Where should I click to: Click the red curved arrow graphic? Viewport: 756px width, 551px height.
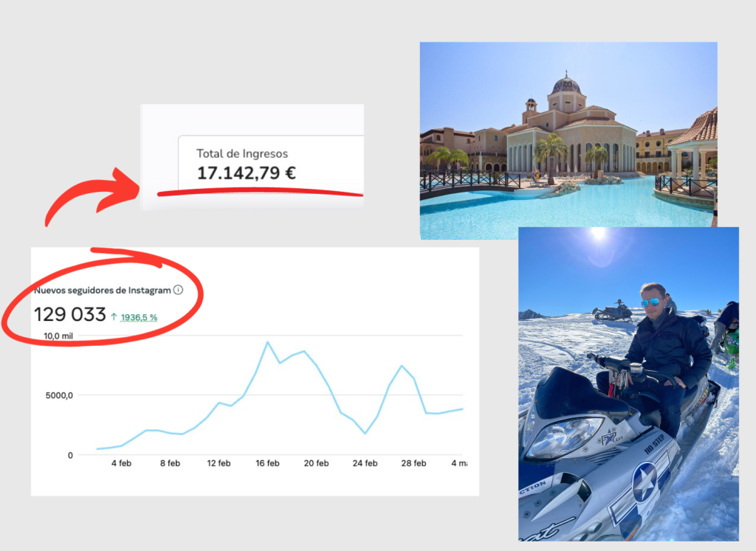point(90,195)
